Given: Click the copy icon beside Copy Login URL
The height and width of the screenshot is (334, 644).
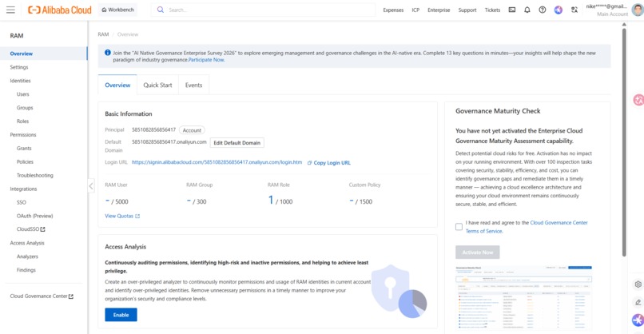Looking at the screenshot, I should pyautogui.click(x=310, y=163).
